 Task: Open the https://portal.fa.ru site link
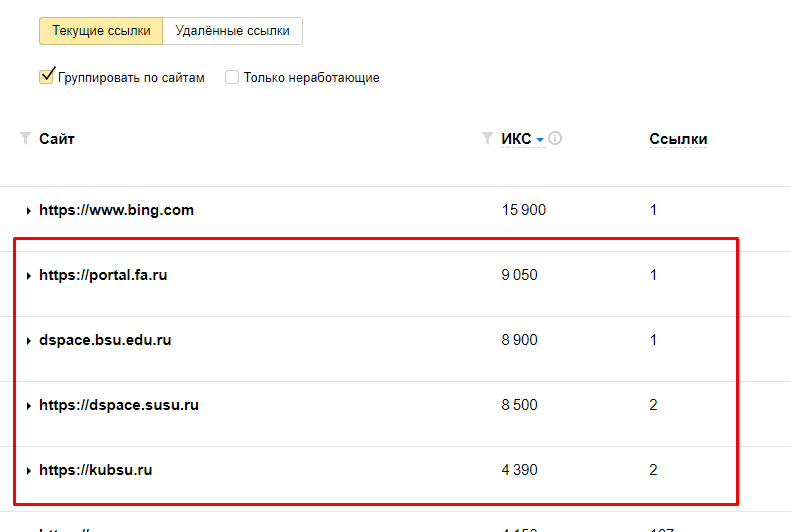point(103,275)
